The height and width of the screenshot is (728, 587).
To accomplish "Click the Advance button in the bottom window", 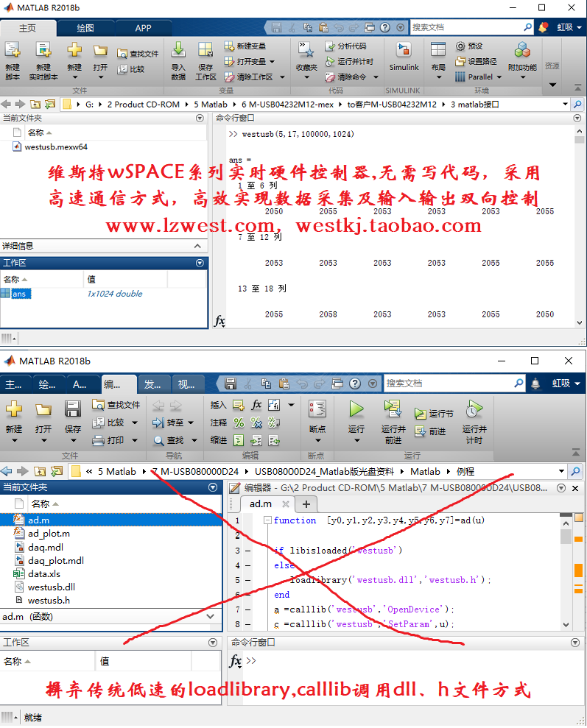I will pos(430,431).
